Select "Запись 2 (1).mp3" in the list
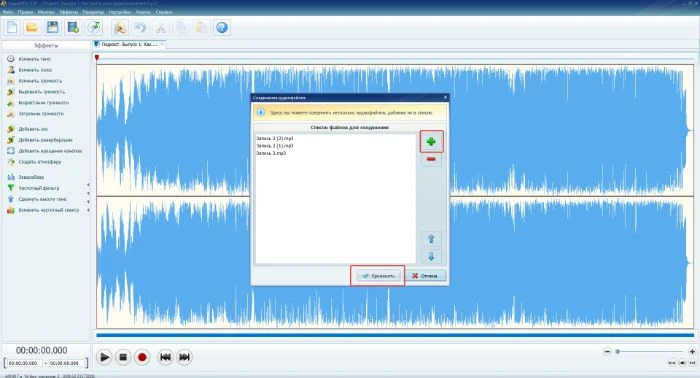Viewport: 700px width, 378px height. click(275, 145)
